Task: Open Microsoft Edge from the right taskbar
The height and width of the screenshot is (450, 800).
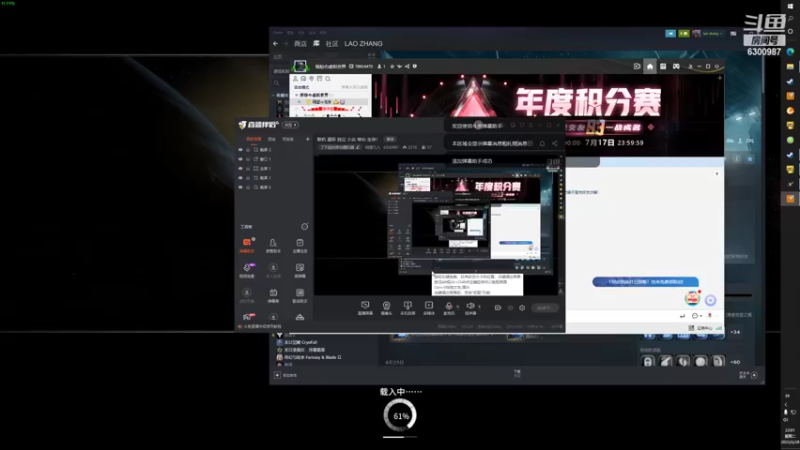Action: (790, 52)
